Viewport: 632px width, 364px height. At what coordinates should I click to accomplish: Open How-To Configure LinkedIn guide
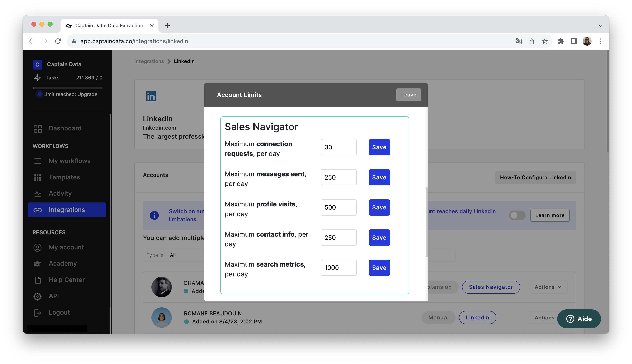coord(535,177)
